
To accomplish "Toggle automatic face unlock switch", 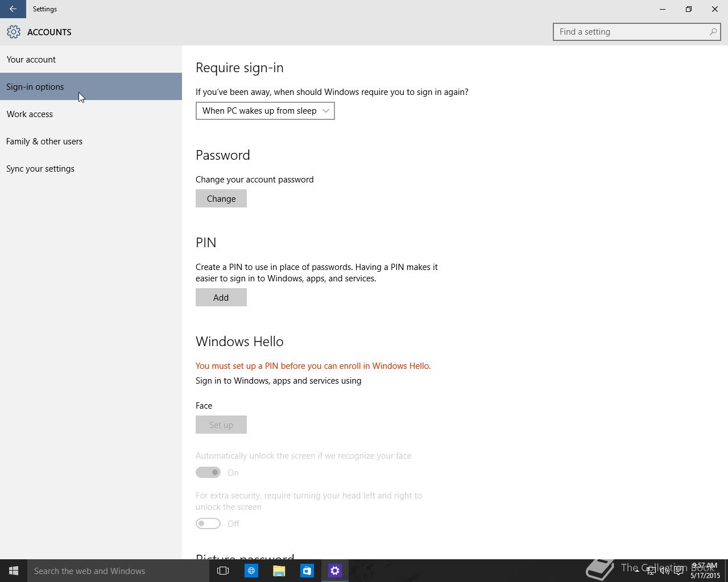I will click(x=208, y=472).
